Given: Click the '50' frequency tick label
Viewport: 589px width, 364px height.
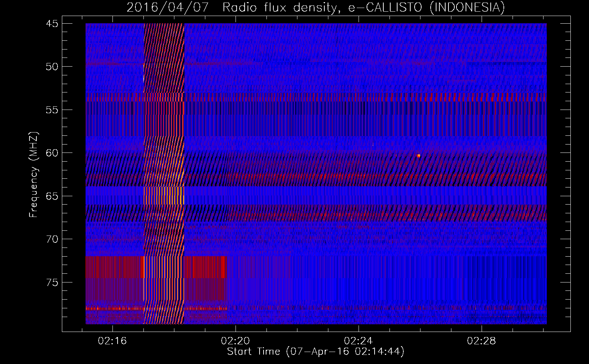Looking at the screenshot, I should [52, 67].
